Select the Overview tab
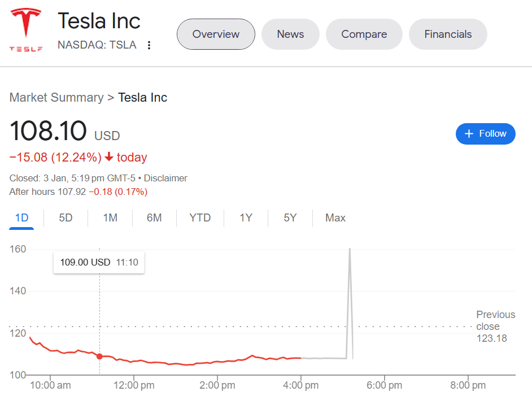532x396 pixels. pyautogui.click(x=216, y=34)
